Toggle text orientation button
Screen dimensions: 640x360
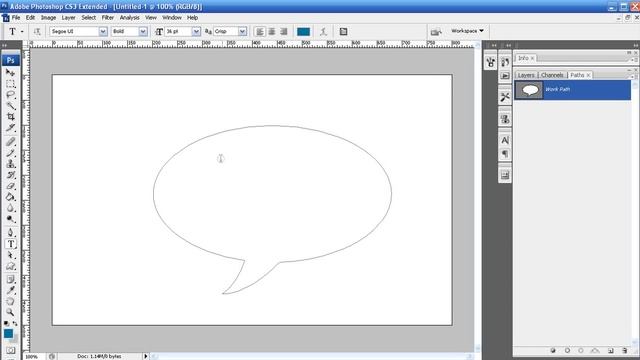tap(37, 31)
